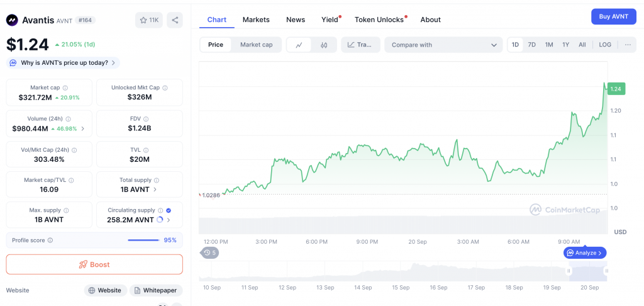Open the About tab

click(430, 20)
